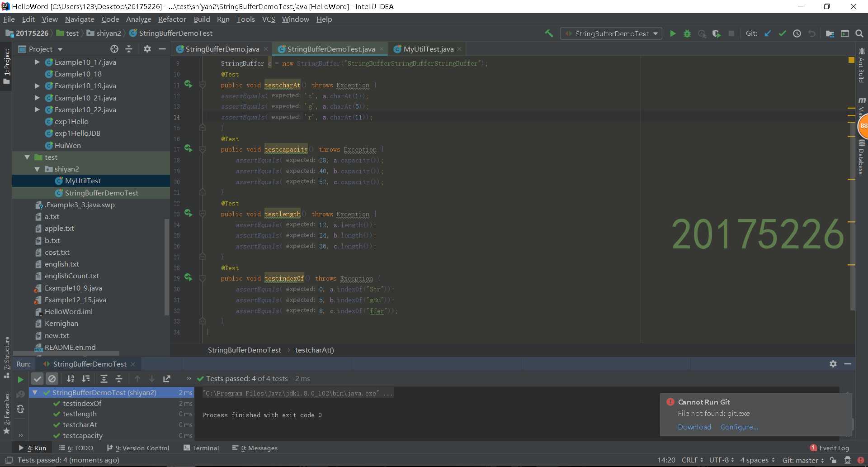Click the Git update project arrow
This screenshot has width=868, height=467.
pos(768,33)
